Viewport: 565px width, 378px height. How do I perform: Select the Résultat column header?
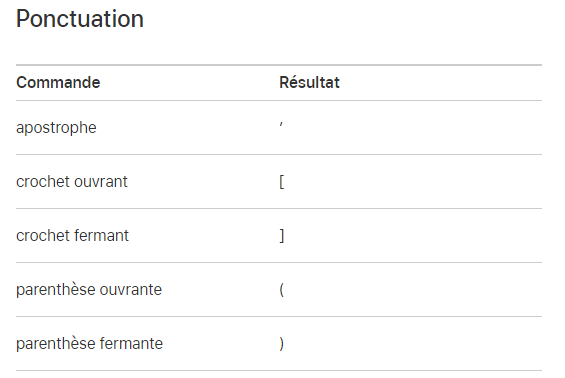309,83
